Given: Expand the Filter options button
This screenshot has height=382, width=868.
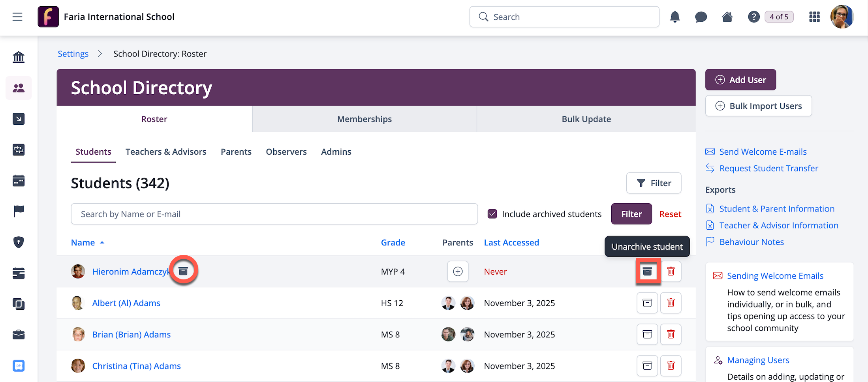Looking at the screenshot, I should (x=654, y=183).
